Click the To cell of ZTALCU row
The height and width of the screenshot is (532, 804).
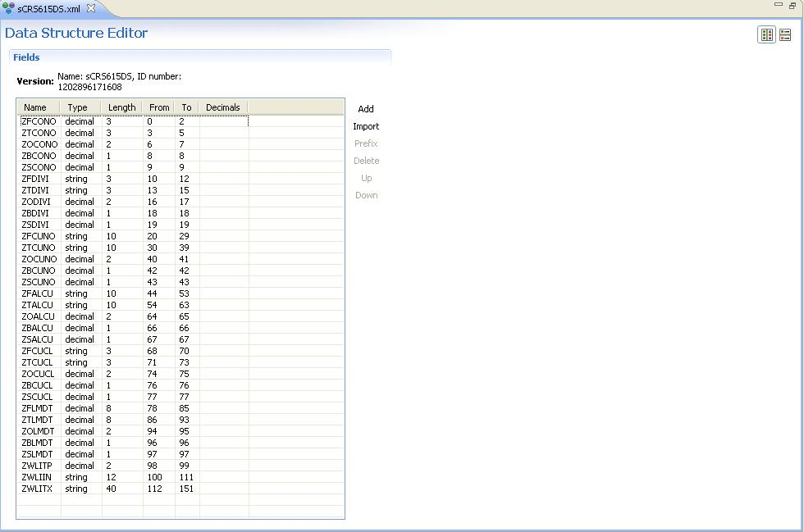click(x=187, y=305)
